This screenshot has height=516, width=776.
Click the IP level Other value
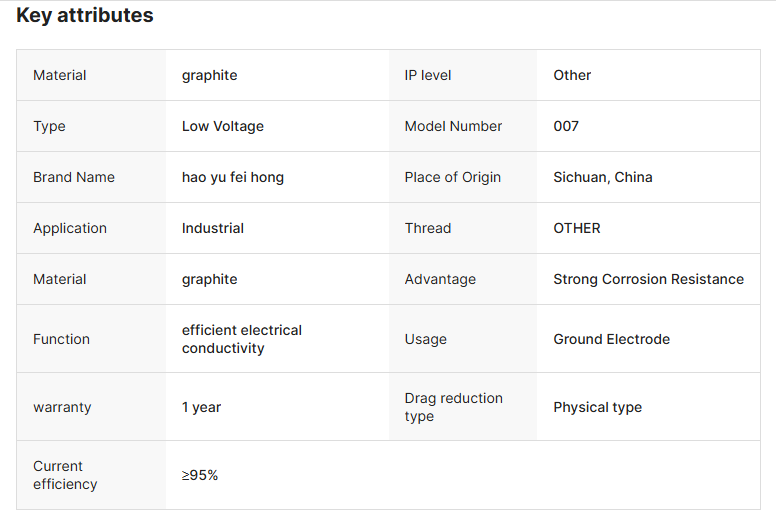[x=572, y=75]
